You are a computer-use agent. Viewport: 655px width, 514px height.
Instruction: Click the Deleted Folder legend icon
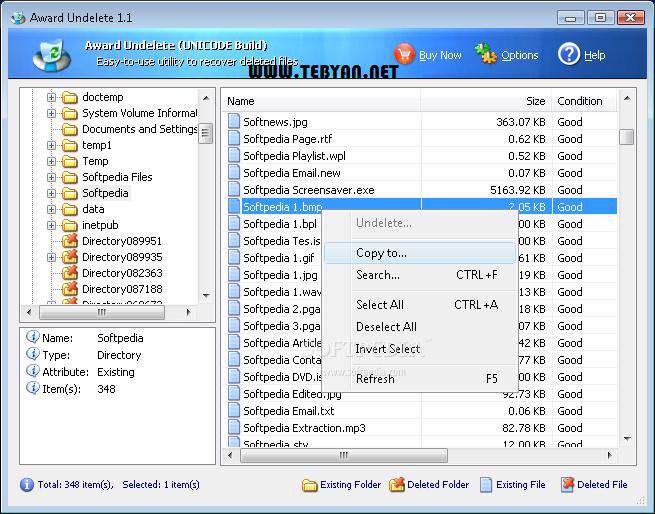coord(396,485)
